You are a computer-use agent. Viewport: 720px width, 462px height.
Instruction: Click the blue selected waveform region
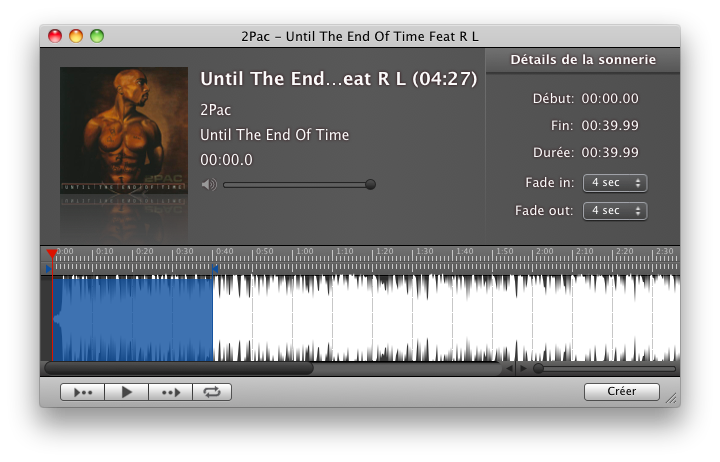[x=133, y=319]
